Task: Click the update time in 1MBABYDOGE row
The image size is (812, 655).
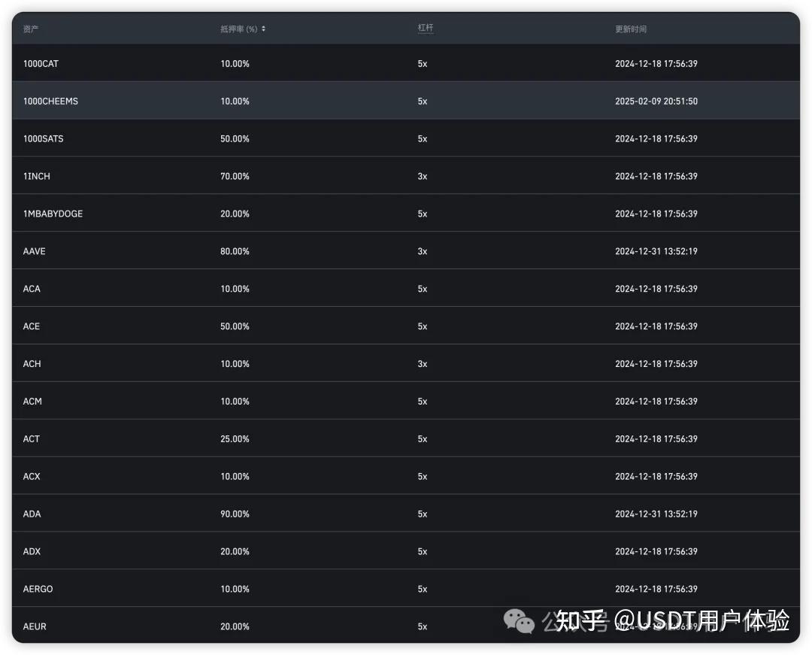Action: point(656,214)
